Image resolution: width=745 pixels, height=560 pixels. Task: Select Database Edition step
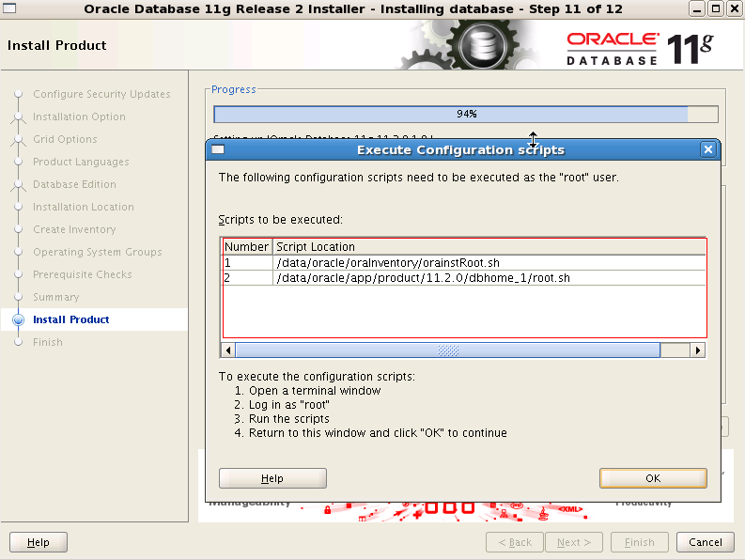pos(74,184)
